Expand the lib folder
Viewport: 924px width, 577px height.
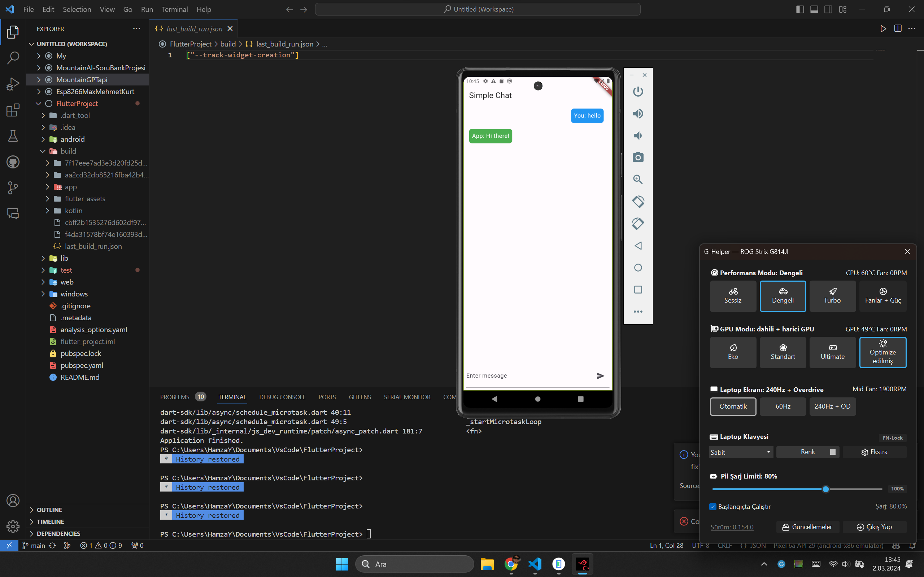[64, 258]
